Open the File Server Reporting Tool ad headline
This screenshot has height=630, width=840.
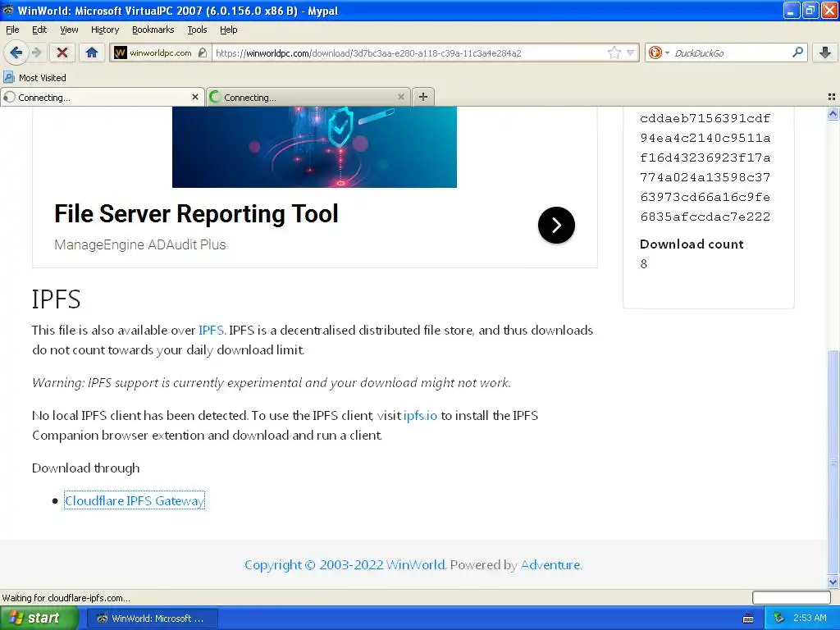pyautogui.click(x=196, y=213)
